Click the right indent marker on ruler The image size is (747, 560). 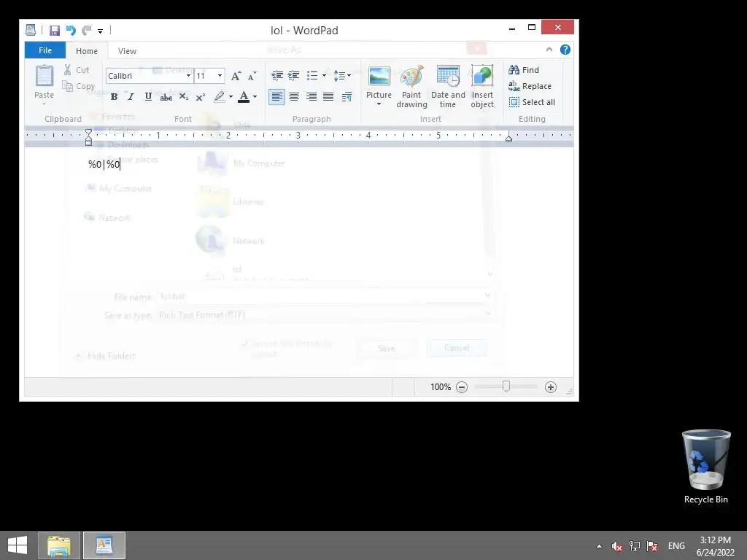click(x=508, y=138)
